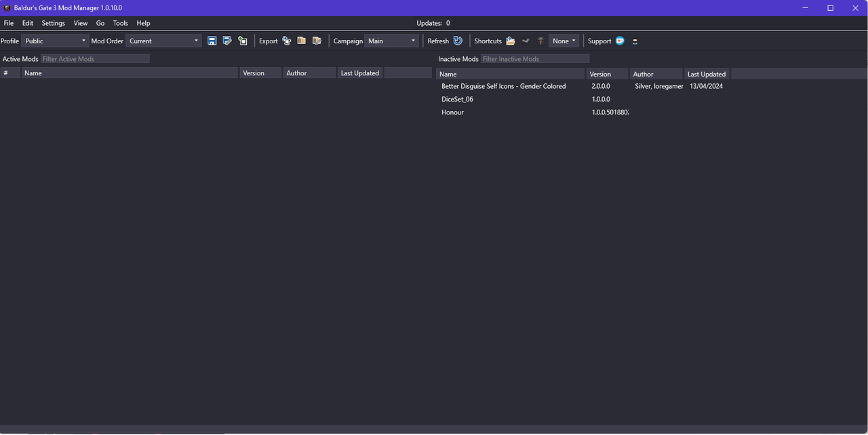Open the None dropdown in Shortcuts
The height and width of the screenshot is (435, 868).
click(564, 41)
